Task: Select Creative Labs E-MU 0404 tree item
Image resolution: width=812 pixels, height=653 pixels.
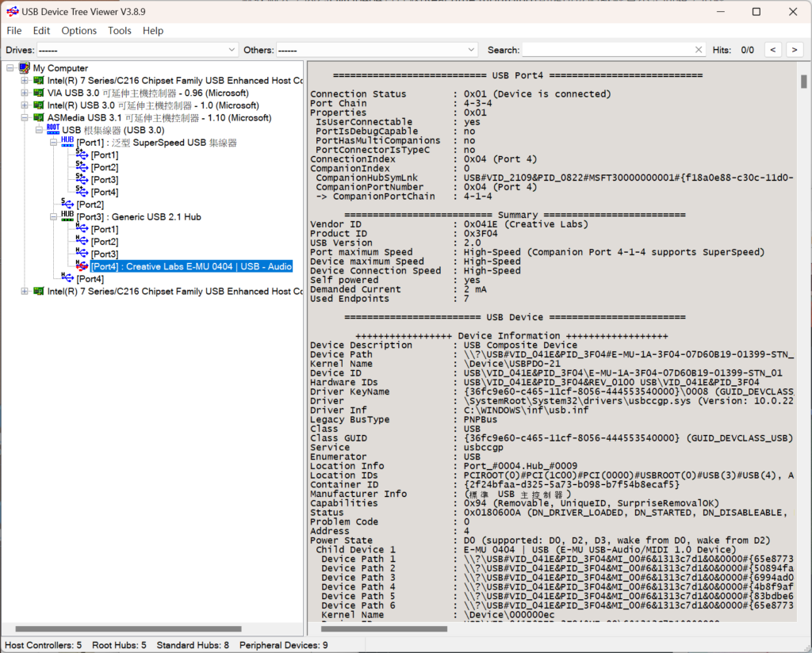Action: coord(192,266)
